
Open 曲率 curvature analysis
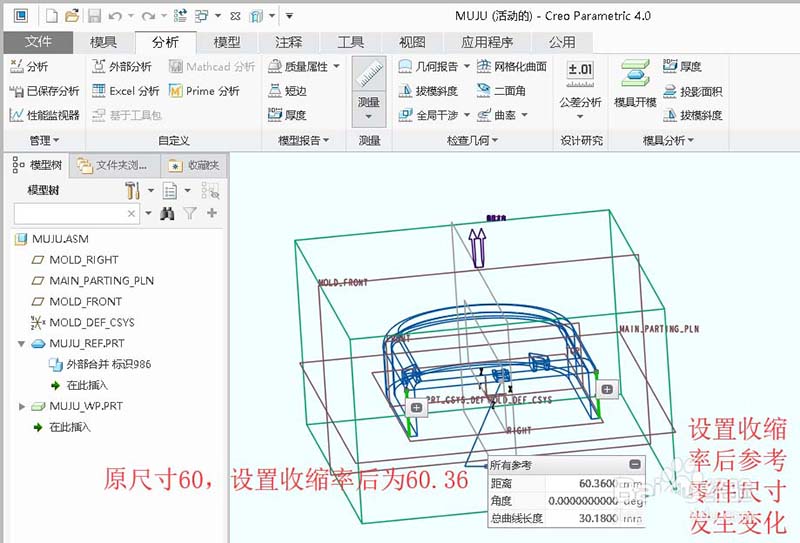pyautogui.click(x=496, y=115)
